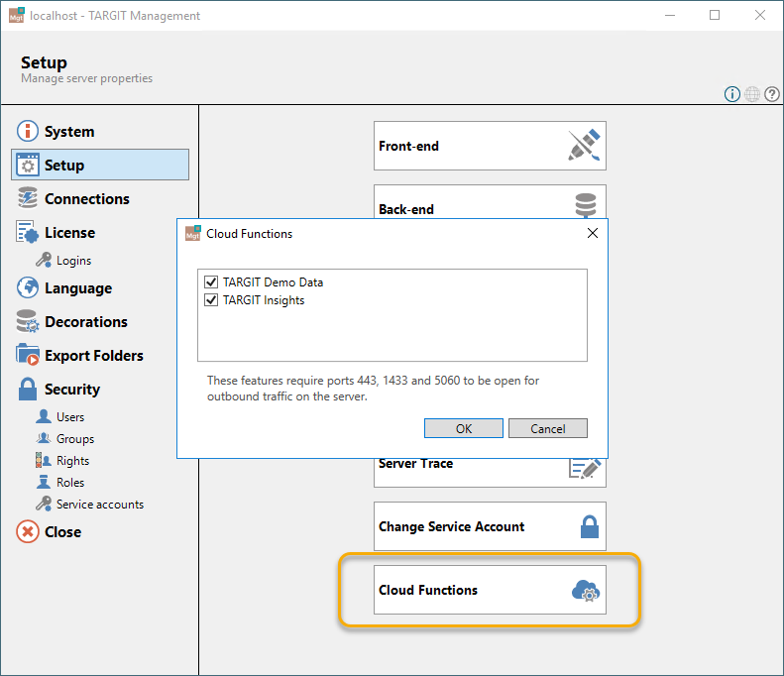Click the Change Service Account lock icon
Image resolution: width=784 pixels, height=676 pixels.
click(590, 526)
